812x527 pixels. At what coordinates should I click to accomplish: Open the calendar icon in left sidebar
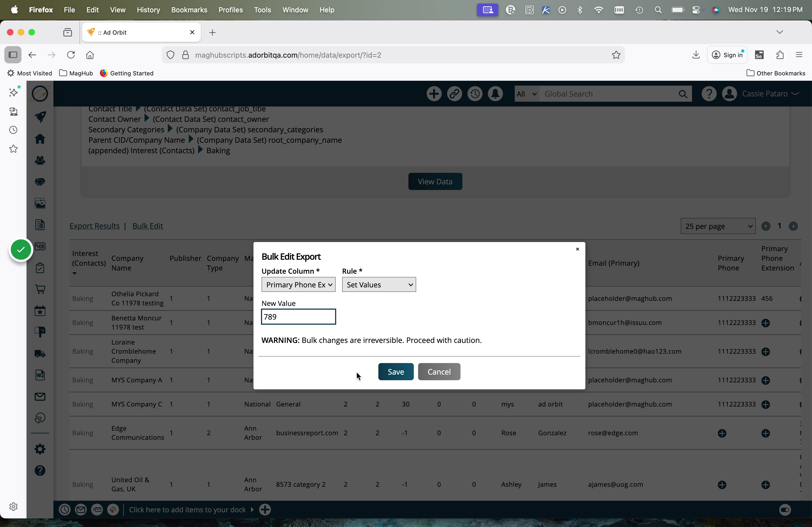click(40, 311)
